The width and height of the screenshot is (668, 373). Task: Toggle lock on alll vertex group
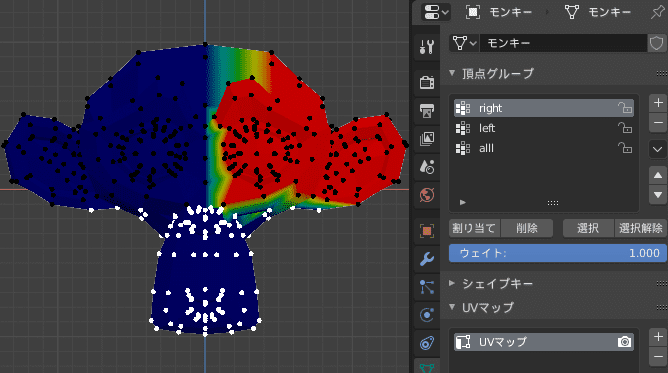(x=625, y=148)
